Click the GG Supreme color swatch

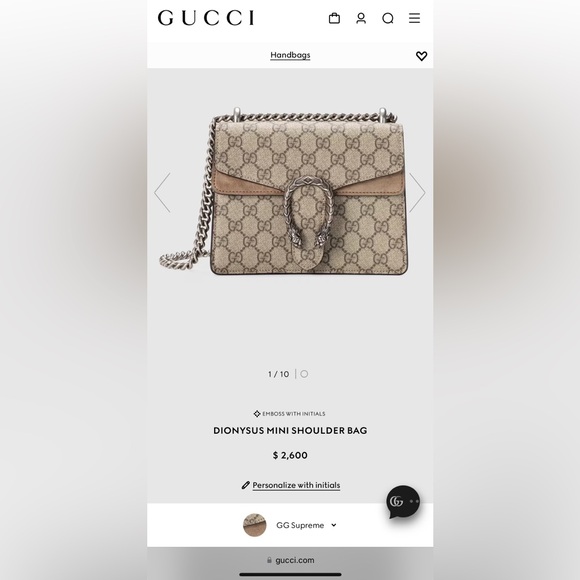click(254, 525)
